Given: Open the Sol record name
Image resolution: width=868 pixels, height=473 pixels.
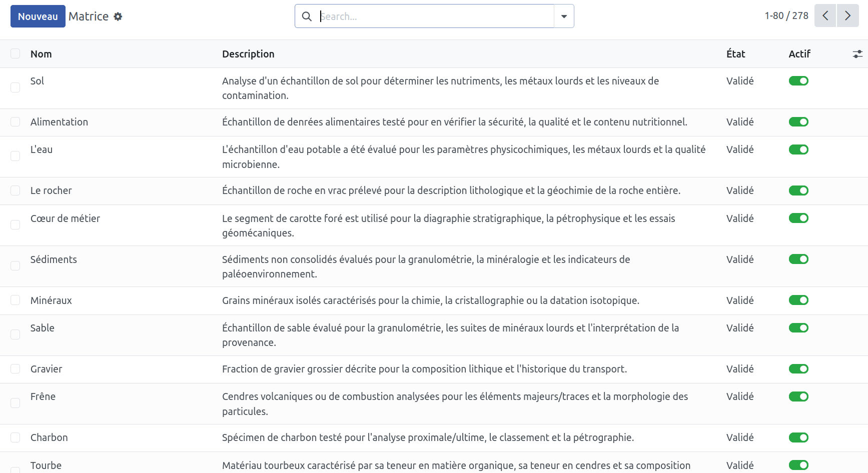Looking at the screenshot, I should click(37, 81).
